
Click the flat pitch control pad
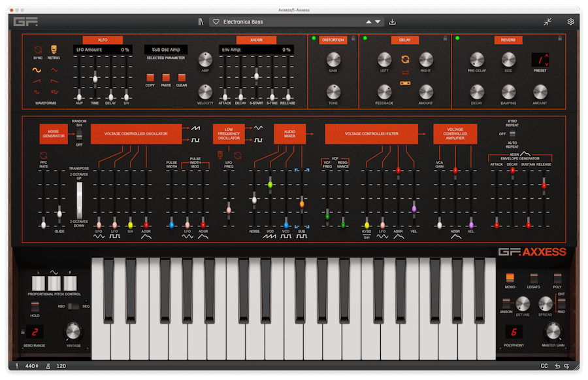[x=39, y=283]
